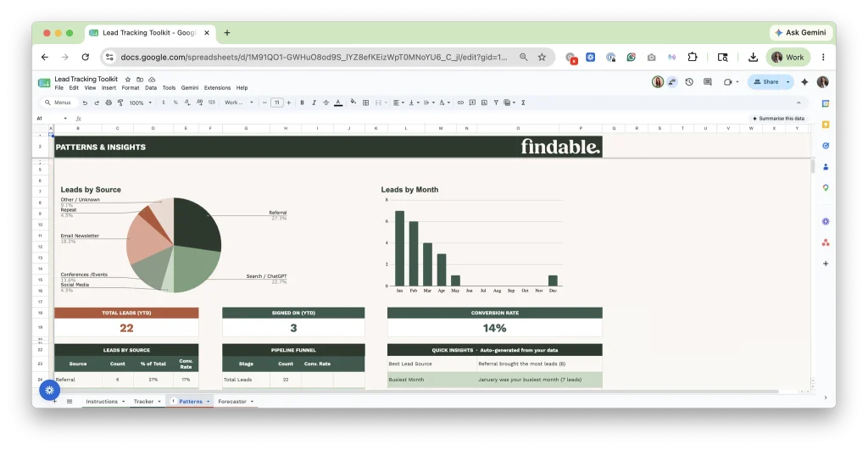Open the Data menu

tap(151, 87)
